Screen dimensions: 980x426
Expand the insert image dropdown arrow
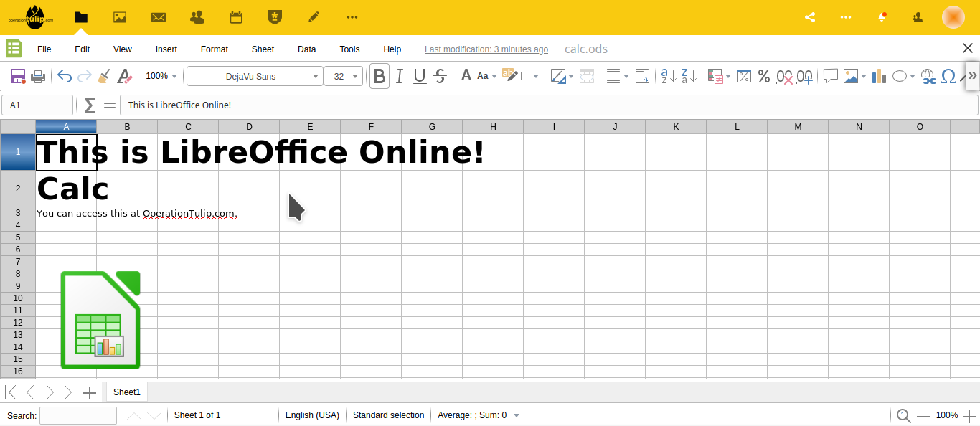tap(864, 76)
